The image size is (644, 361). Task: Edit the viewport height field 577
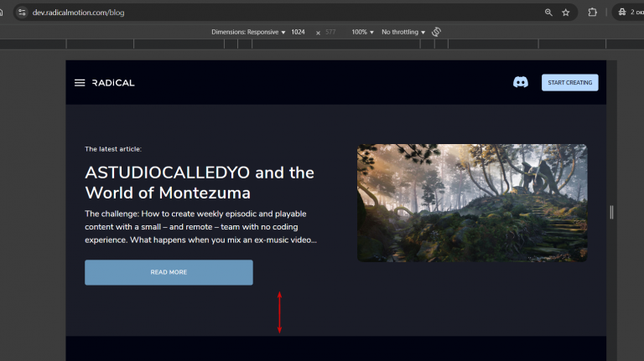[x=330, y=32]
